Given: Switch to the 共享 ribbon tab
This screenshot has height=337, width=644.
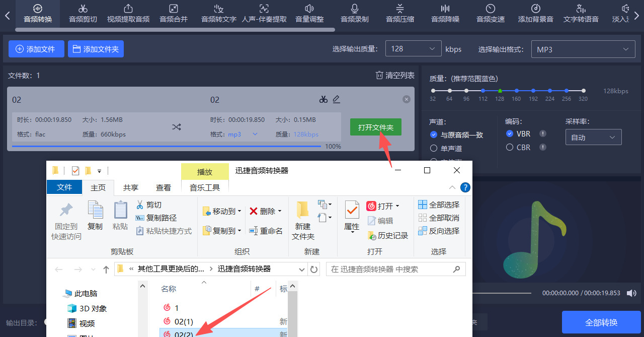Looking at the screenshot, I should pyautogui.click(x=131, y=187).
